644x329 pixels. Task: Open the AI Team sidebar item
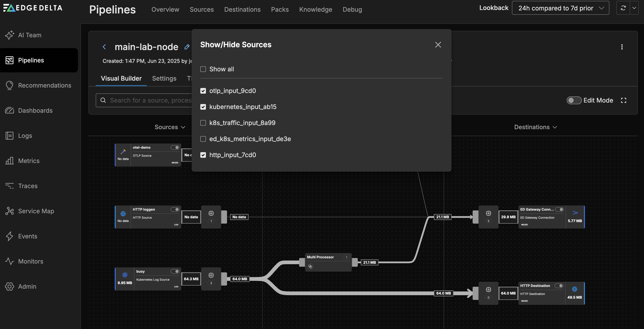point(29,35)
